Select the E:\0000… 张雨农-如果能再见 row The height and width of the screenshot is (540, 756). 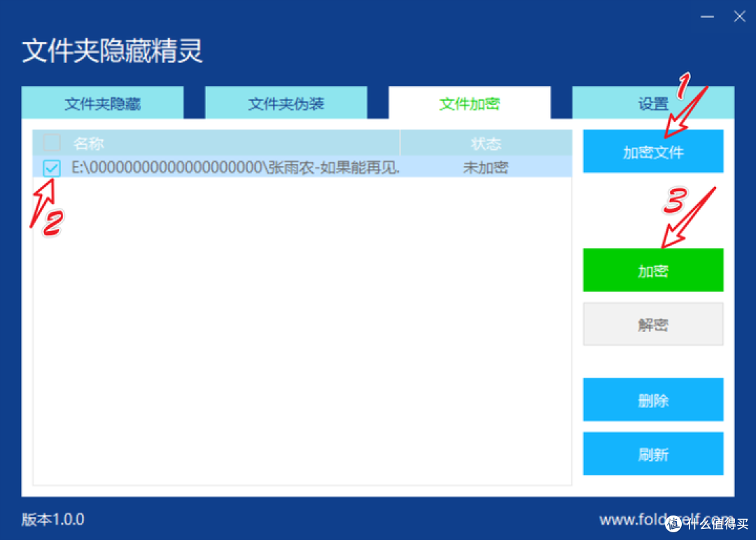point(302,167)
